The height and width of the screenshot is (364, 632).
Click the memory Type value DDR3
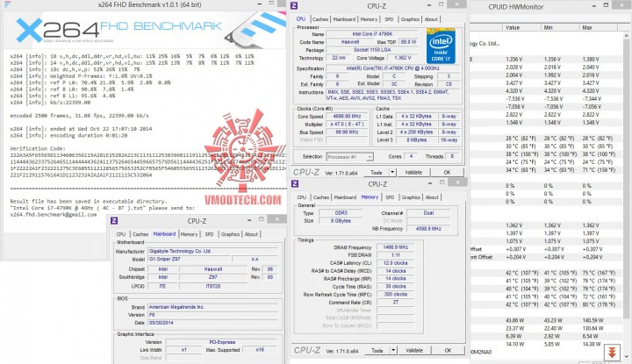point(341,212)
